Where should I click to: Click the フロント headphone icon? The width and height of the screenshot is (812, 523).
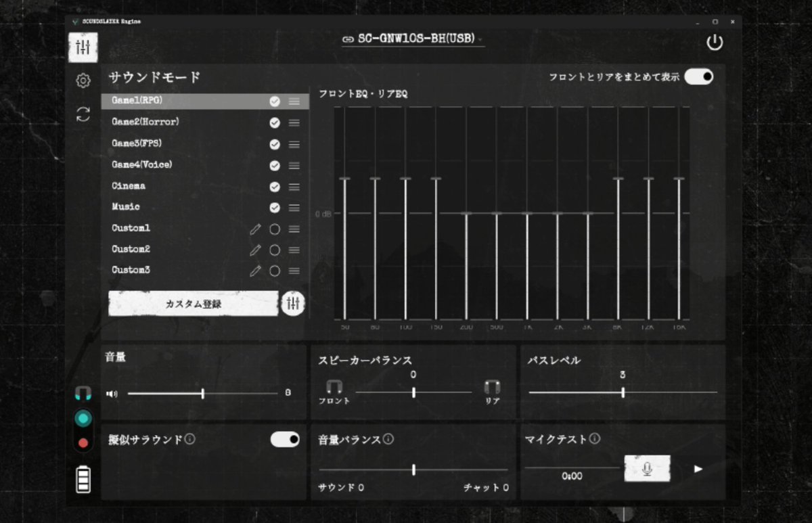(x=334, y=387)
